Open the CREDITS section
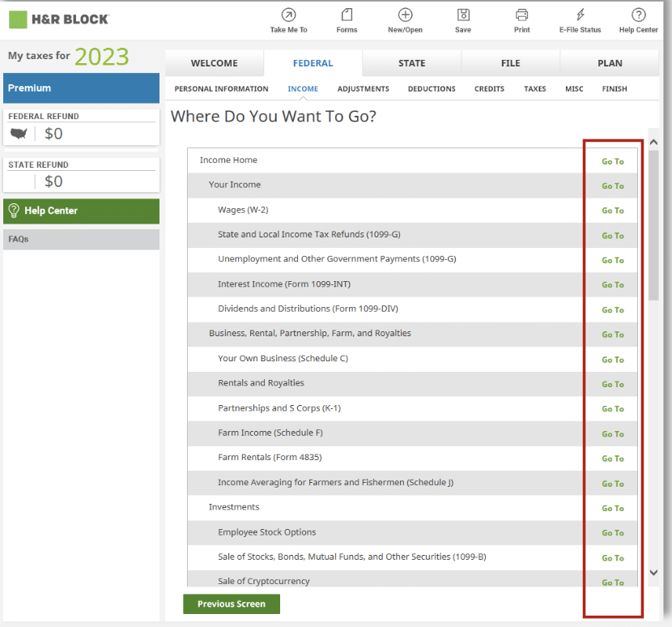672x627 pixels. click(489, 89)
